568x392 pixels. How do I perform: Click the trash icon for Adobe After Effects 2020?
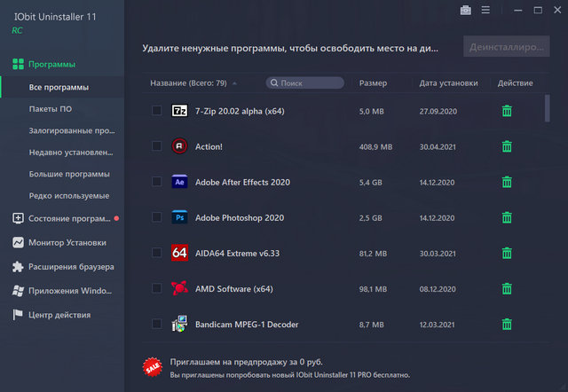tap(507, 182)
